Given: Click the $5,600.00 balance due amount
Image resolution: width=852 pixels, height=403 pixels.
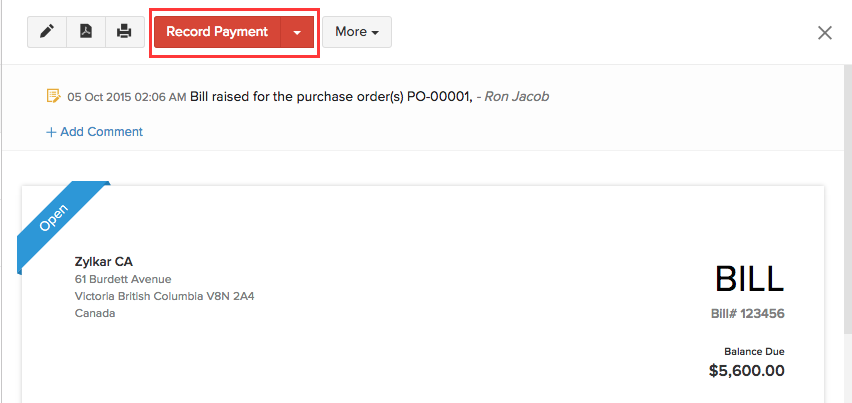Looking at the screenshot, I should [747, 371].
